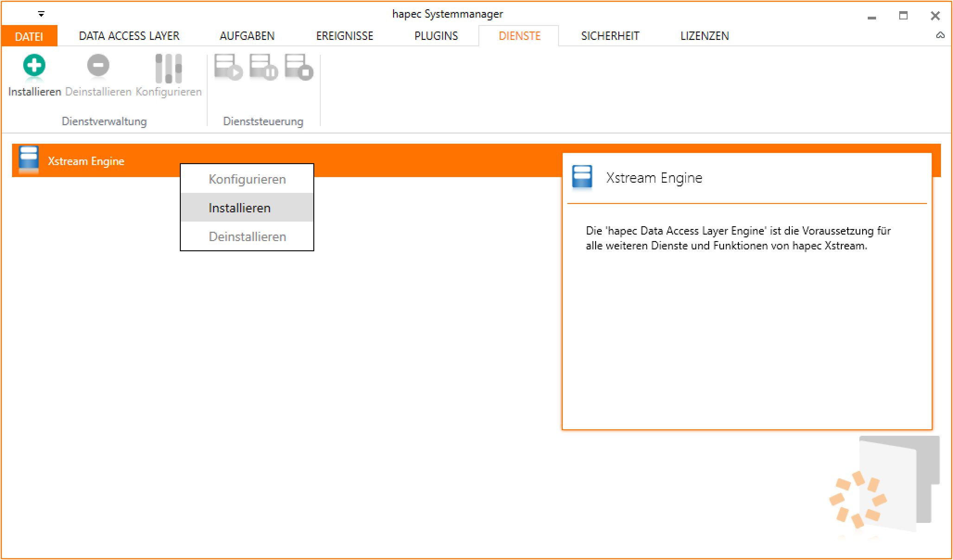Open the DATEI file menu
The height and width of the screenshot is (560, 953).
click(29, 36)
